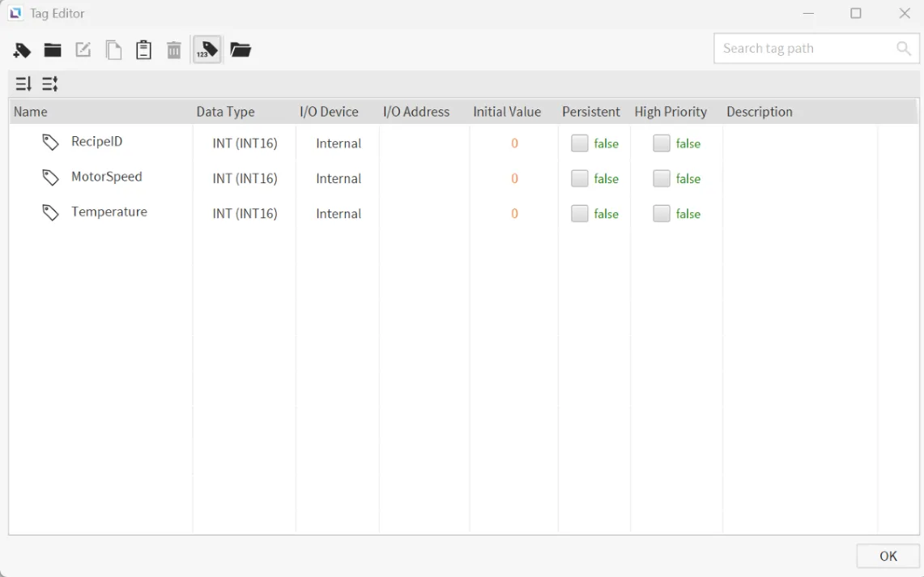The image size is (924, 577).
Task: Enable Persistent checkbox for RecipeID
Action: click(580, 143)
